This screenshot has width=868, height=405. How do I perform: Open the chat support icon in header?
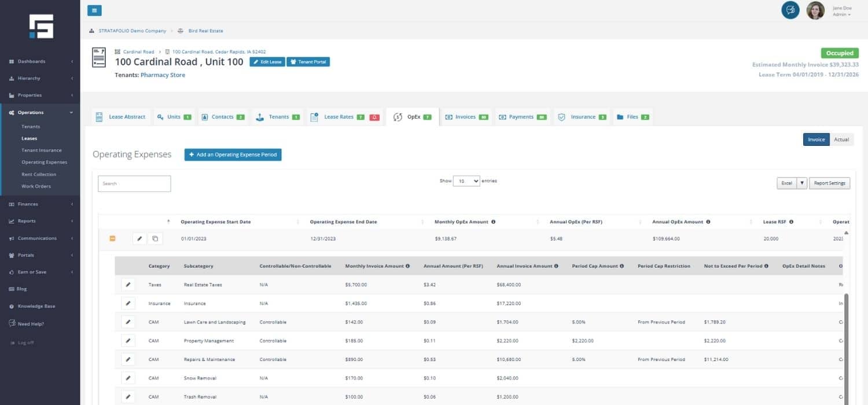pos(790,10)
